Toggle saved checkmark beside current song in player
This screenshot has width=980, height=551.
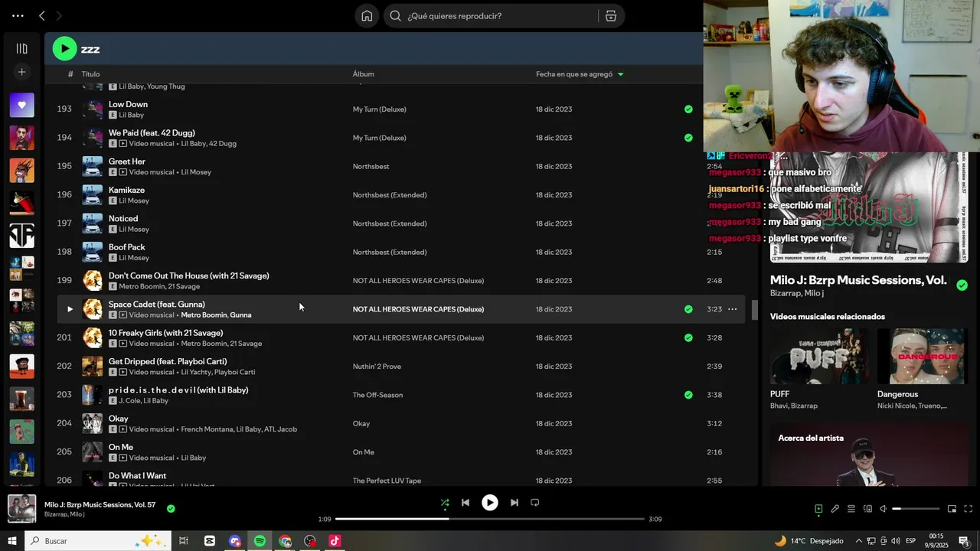coord(171,508)
